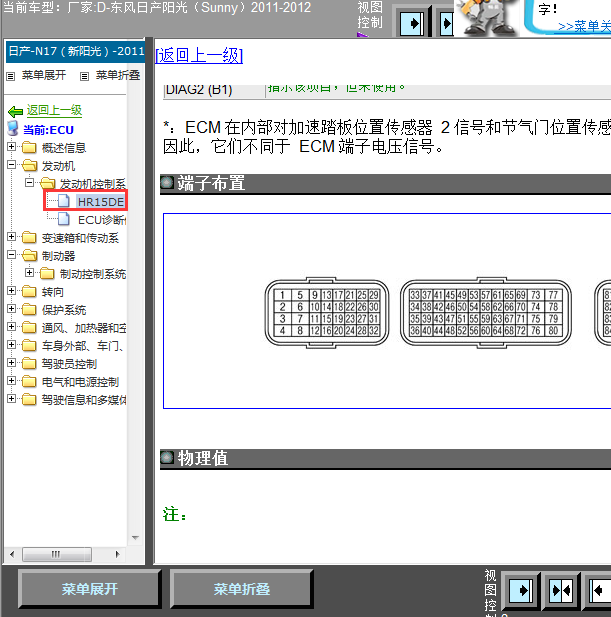Click the DIAG2 (B1) table cell
Viewport: 611px width, 617px height.
click(214, 91)
